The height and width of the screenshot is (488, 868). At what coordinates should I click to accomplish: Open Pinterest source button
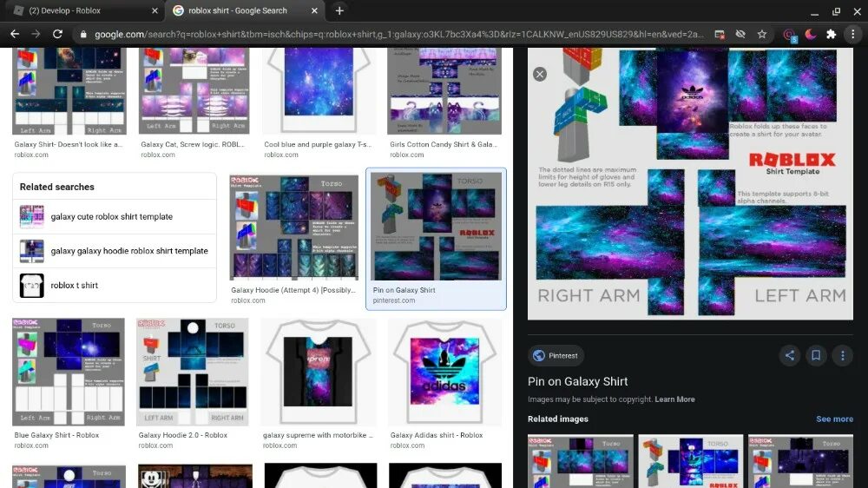[556, 356]
